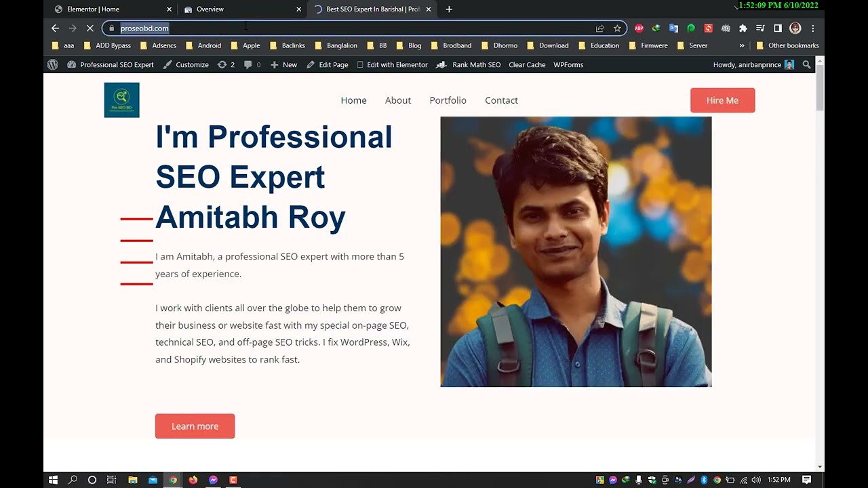
Task: Click the Pro SEO BD site logo
Action: coord(121,100)
